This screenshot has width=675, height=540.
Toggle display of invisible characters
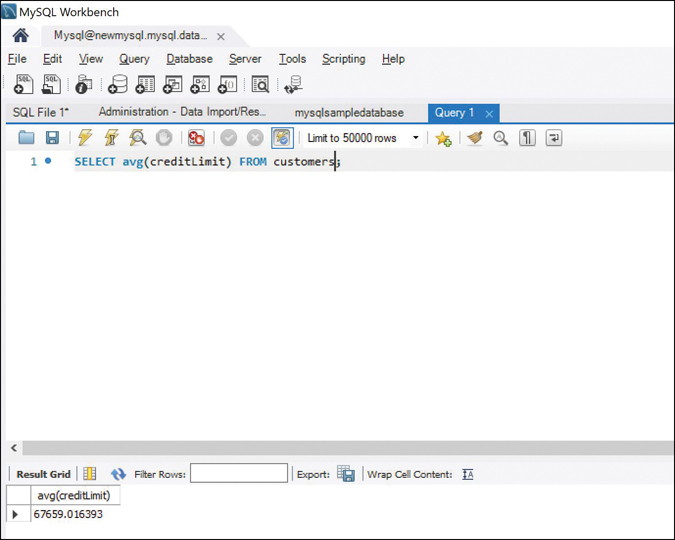point(527,138)
